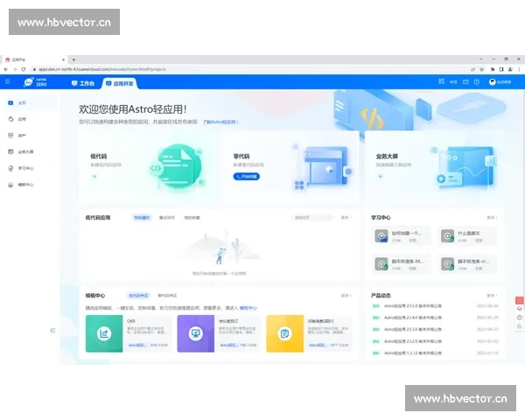Viewport: 525px width, 420px height.
Task: Click the arrow under 低代码 card title
Action: pos(94,177)
